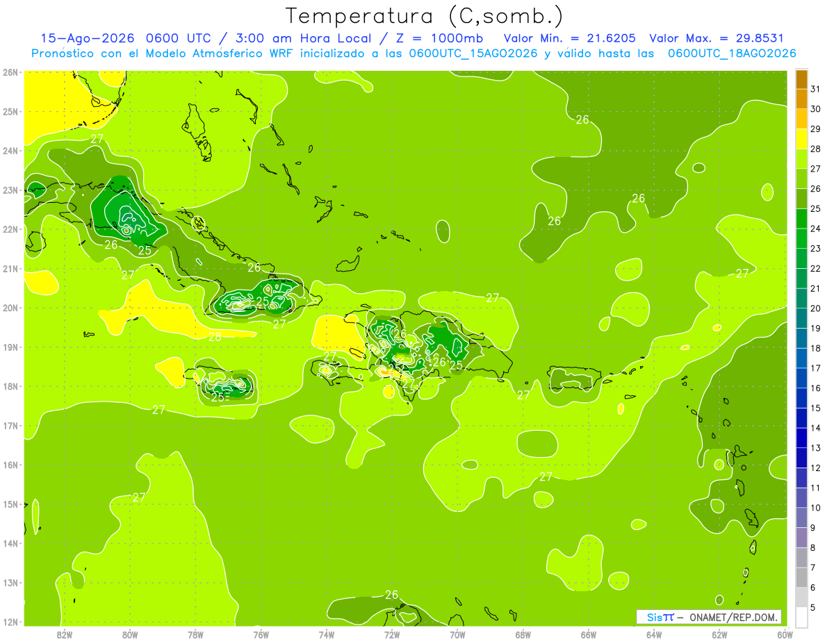Image resolution: width=834 pixels, height=644 pixels.
Task: Click the "78W" longitude axis label
Action: click(x=195, y=634)
